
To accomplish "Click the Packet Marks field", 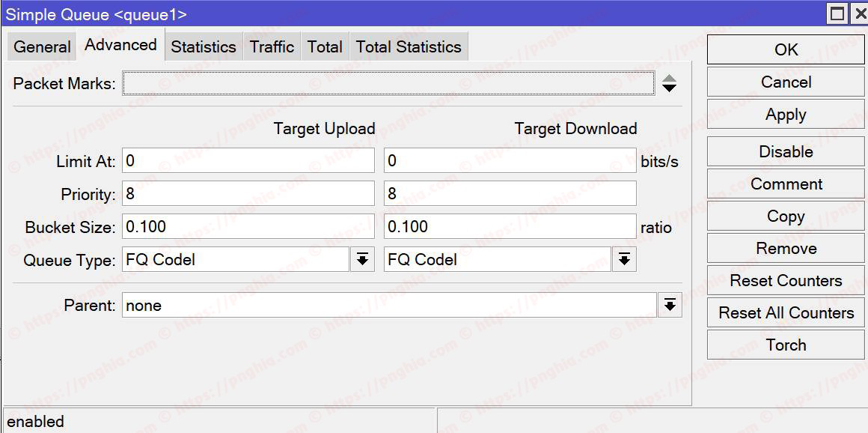I will [388, 83].
